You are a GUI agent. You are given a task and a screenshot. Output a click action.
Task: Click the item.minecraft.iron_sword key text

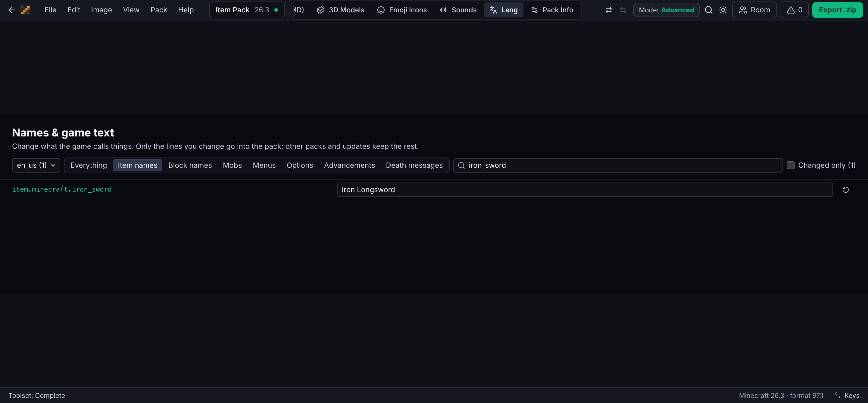[62, 189]
